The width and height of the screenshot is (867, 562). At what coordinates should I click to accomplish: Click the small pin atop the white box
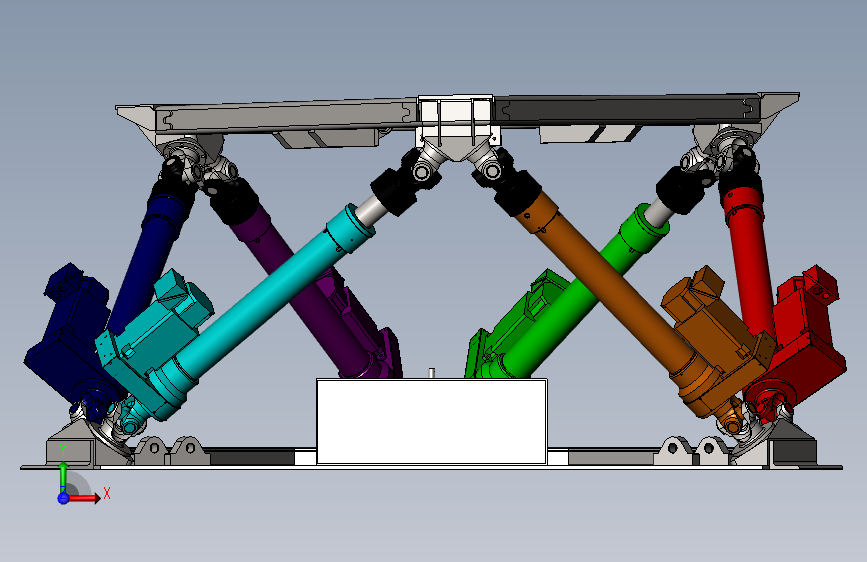click(x=432, y=373)
